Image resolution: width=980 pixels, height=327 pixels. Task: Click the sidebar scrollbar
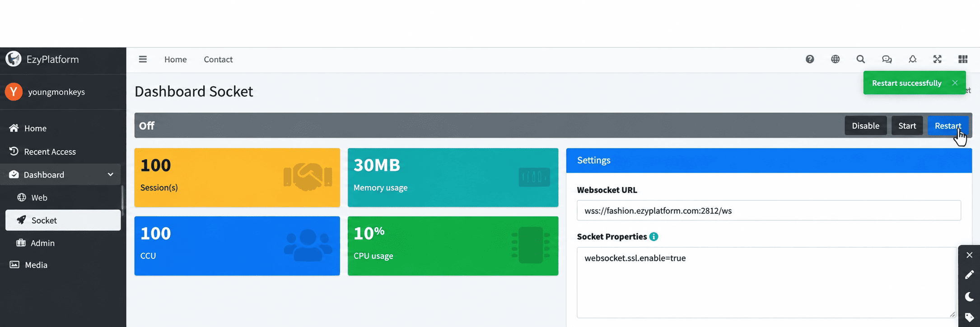(122, 198)
